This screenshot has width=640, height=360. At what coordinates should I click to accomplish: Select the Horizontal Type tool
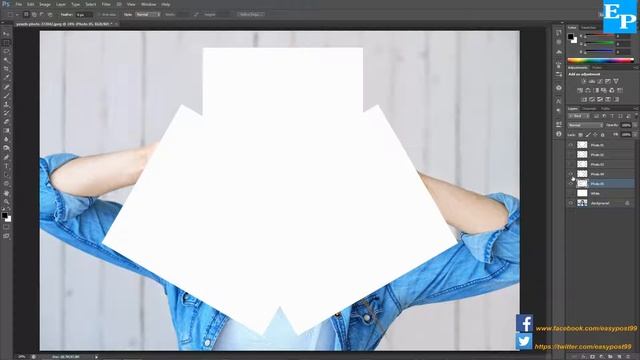(6, 166)
